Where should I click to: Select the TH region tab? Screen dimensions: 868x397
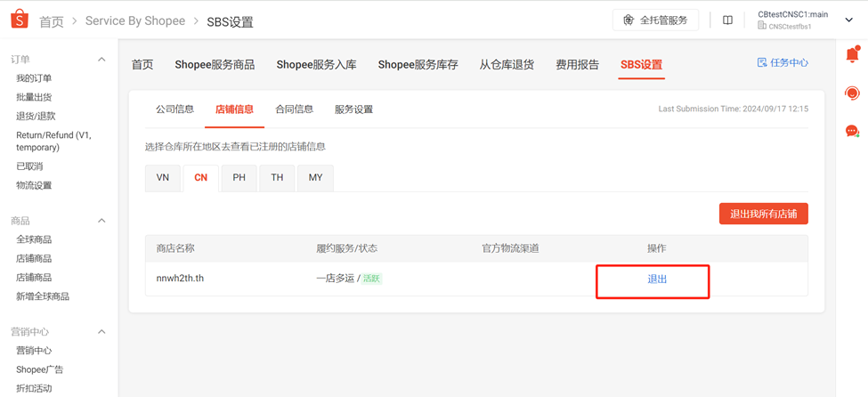point(277,177)
